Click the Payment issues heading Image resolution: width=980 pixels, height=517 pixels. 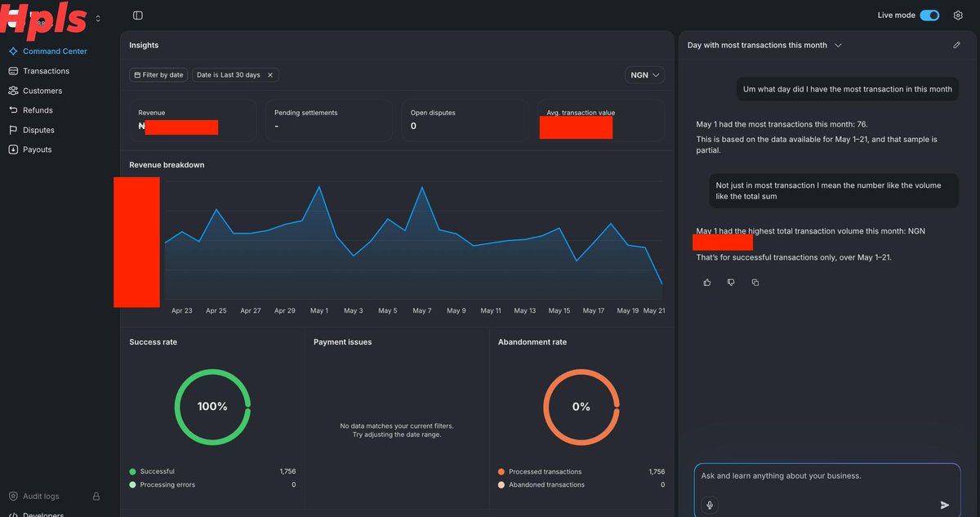342,342
